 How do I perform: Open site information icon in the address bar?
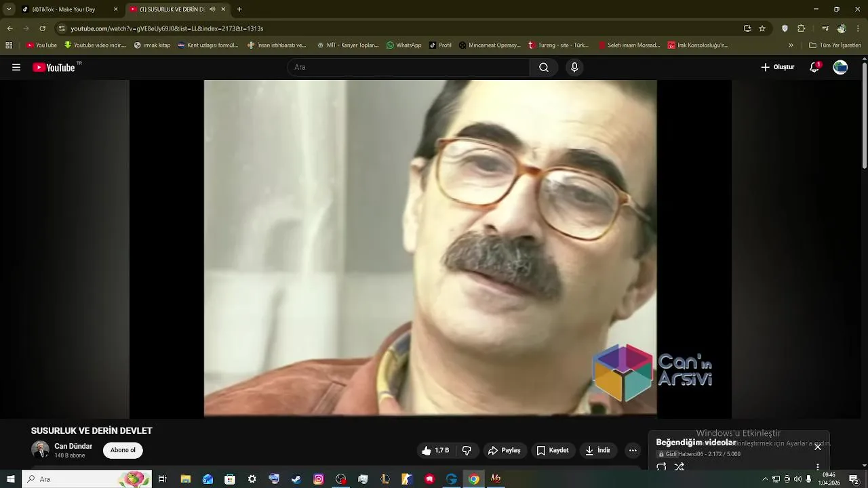pyautogui.click(x=62, y=28)
